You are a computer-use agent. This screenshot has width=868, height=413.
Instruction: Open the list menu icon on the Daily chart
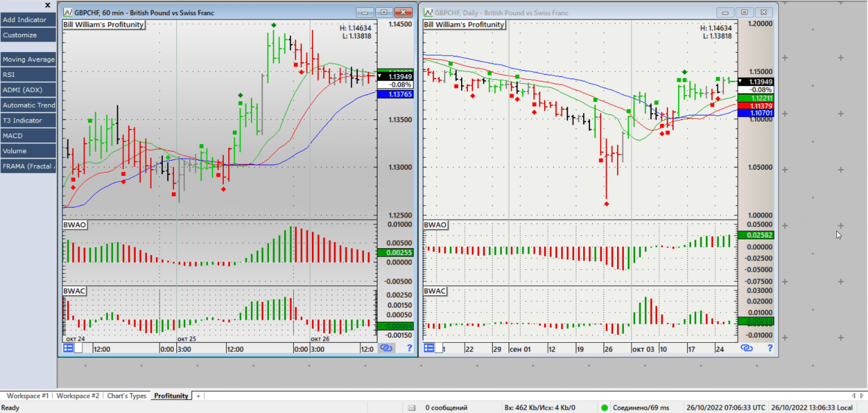429,349
